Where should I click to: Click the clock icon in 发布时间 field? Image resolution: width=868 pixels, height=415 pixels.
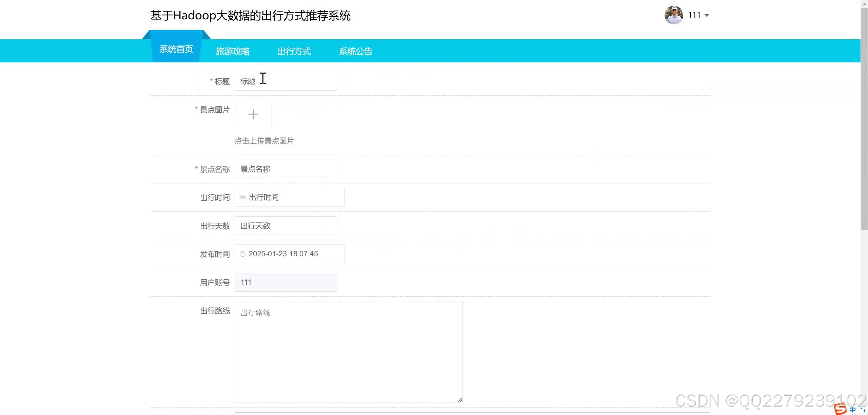tap(242, 254)
